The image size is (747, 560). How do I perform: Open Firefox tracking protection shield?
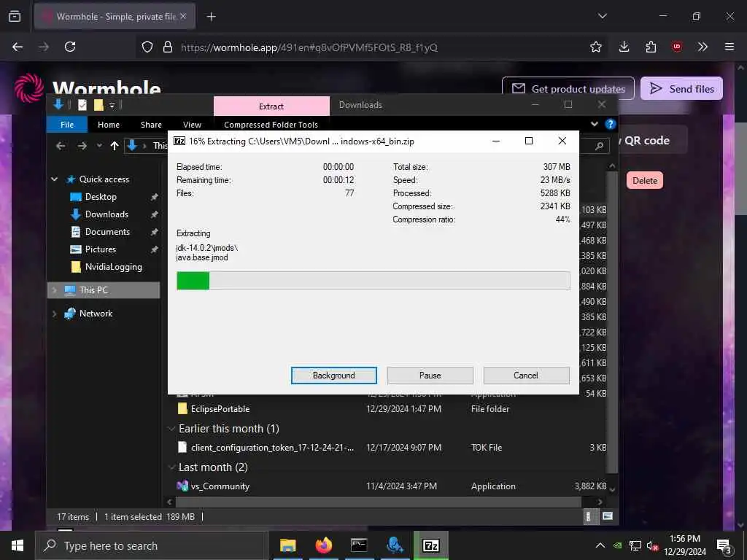(147, 47)
